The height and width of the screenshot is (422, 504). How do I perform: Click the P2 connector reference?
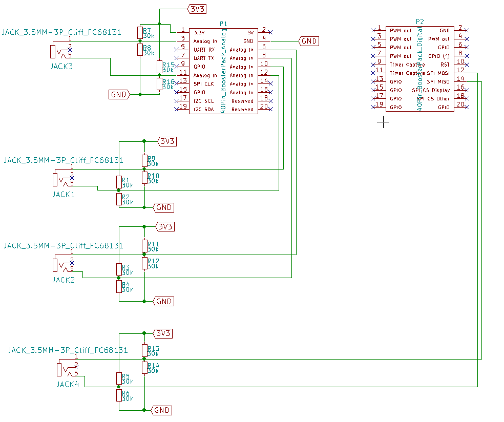point(420,22)
